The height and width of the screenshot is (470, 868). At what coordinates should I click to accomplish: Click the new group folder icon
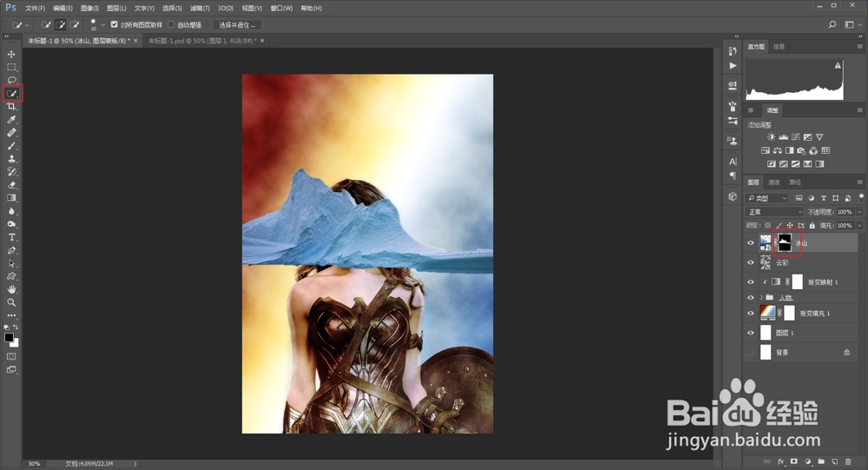821,461
